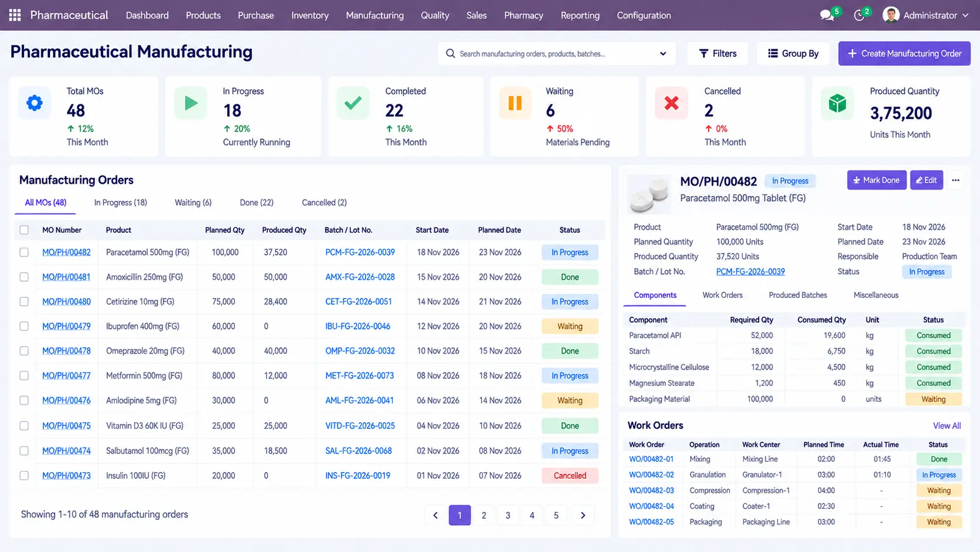This screenshot has width=980, height=552.
Task: Switch to the Work Orders detail tab
Action: [x=722, y=295]
